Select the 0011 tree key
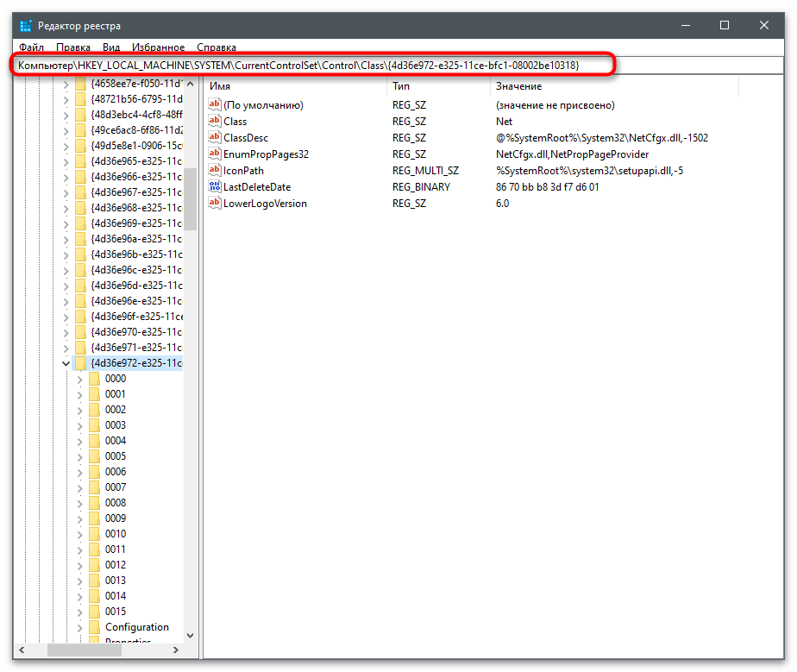This screenshot has width=797, height=672. point(116,549)
